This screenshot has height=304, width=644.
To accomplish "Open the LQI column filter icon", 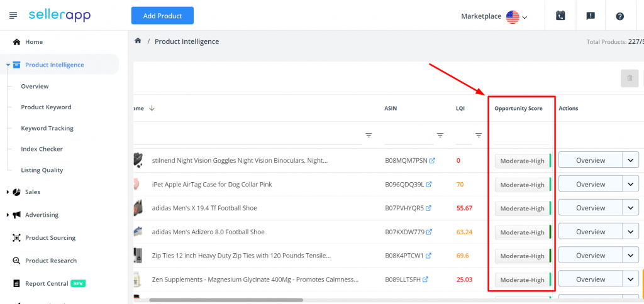I will [x=479, y=135].
